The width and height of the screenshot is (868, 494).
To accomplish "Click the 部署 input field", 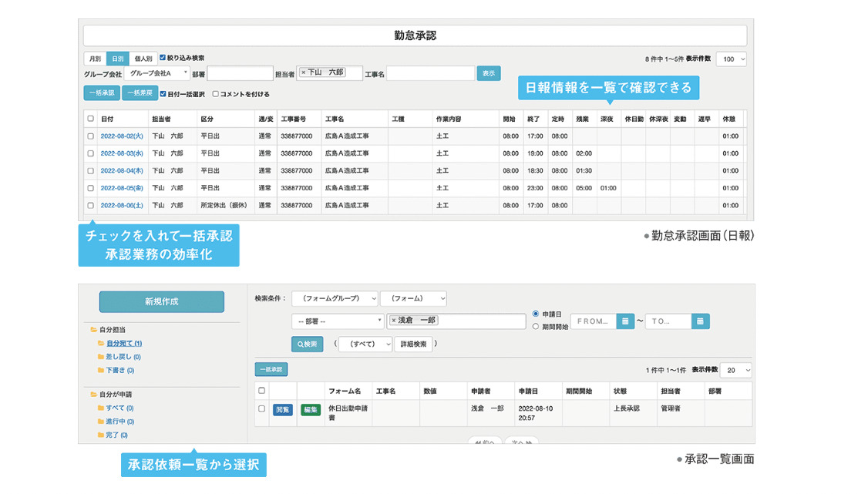I will pos(240,73).
